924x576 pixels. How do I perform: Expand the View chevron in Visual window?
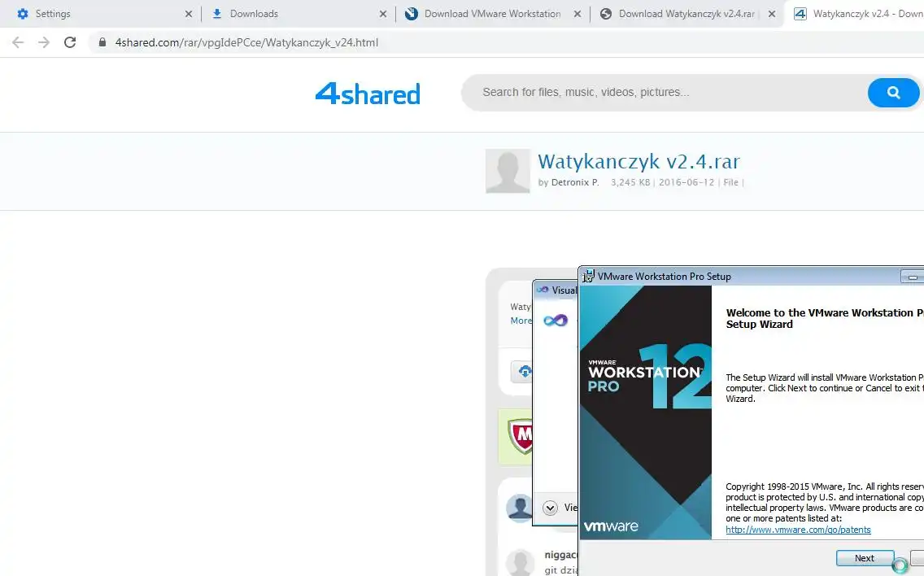click(550, 508)
